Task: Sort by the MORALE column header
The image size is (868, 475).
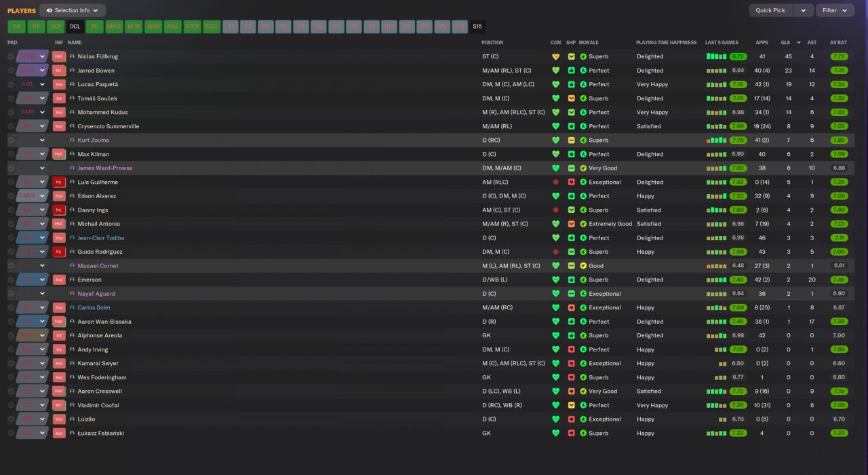Action: point(589,42)
